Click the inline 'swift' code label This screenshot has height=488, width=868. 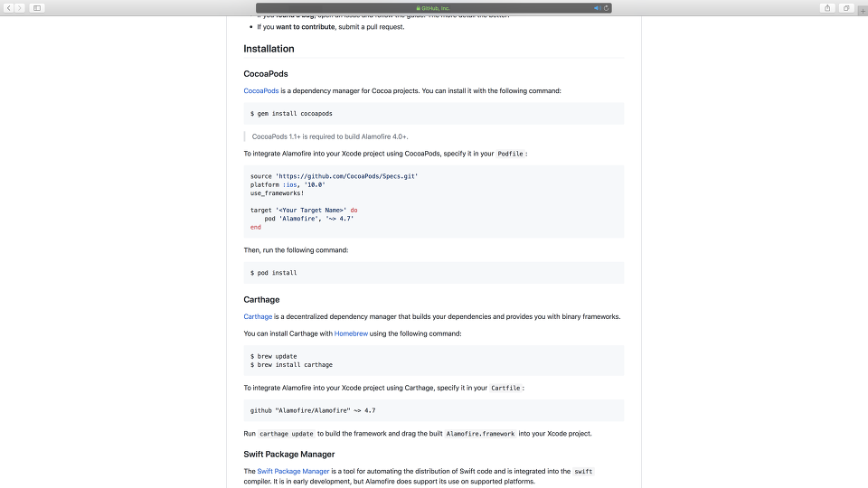[583, 472]
